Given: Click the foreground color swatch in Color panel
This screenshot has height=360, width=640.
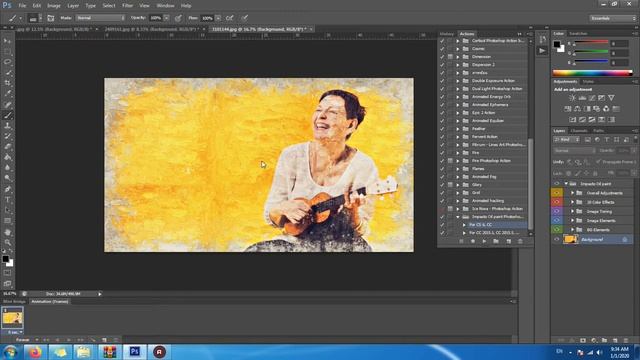Looking at the screenshot, I should pyautogui.click(x=557, y=44).
